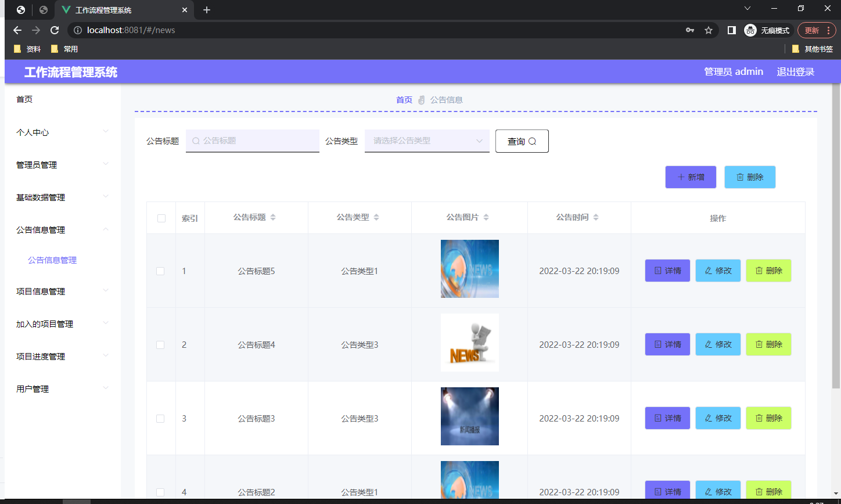Screen dimensions: 841x504
Task: Check the row for 公告标题5
Action: 160,271
